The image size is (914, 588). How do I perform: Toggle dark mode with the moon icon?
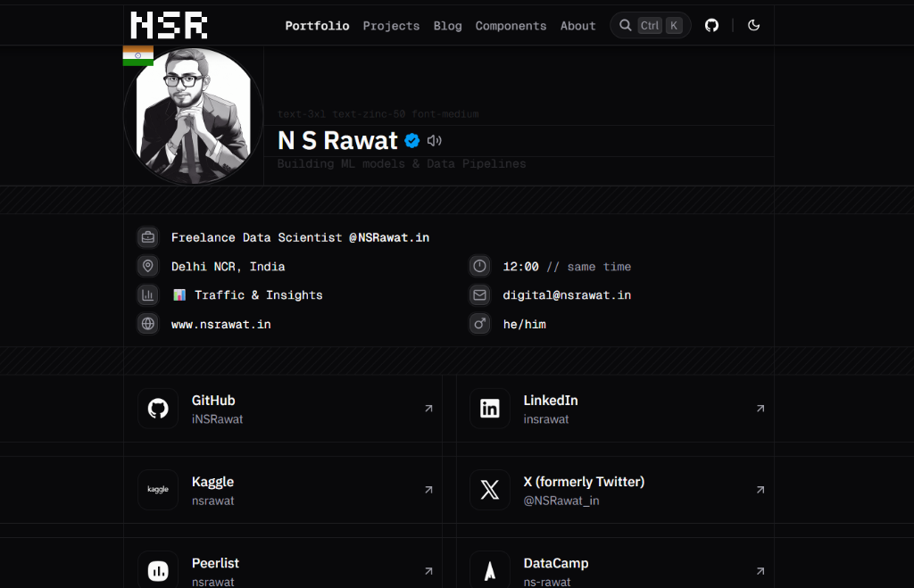coord(753,25)
